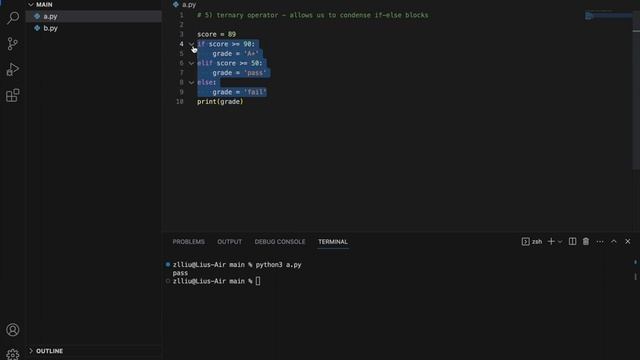Maximize the panel with the up chevron
Screen dimensions: 640x360
tap(613, 242)
